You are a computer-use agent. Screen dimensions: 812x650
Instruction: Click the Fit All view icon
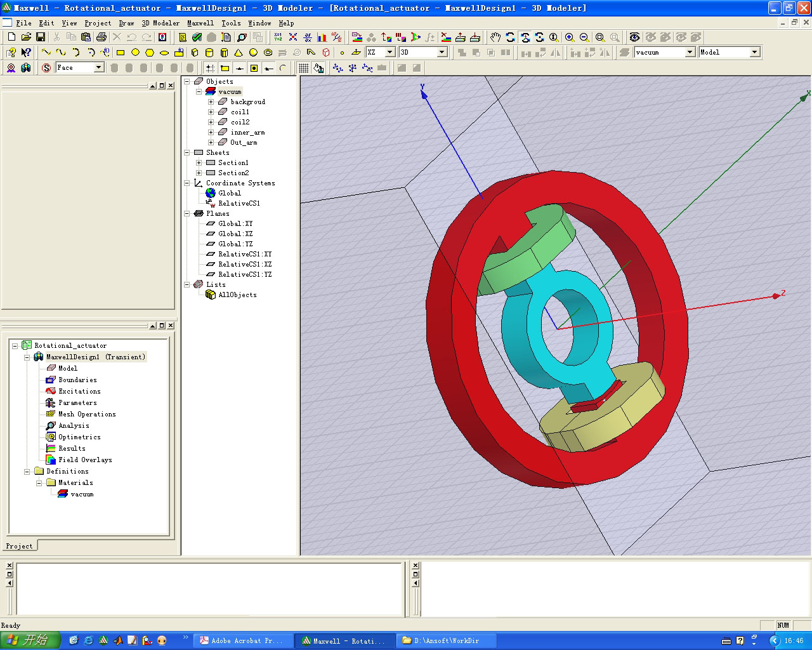(600, 37)
